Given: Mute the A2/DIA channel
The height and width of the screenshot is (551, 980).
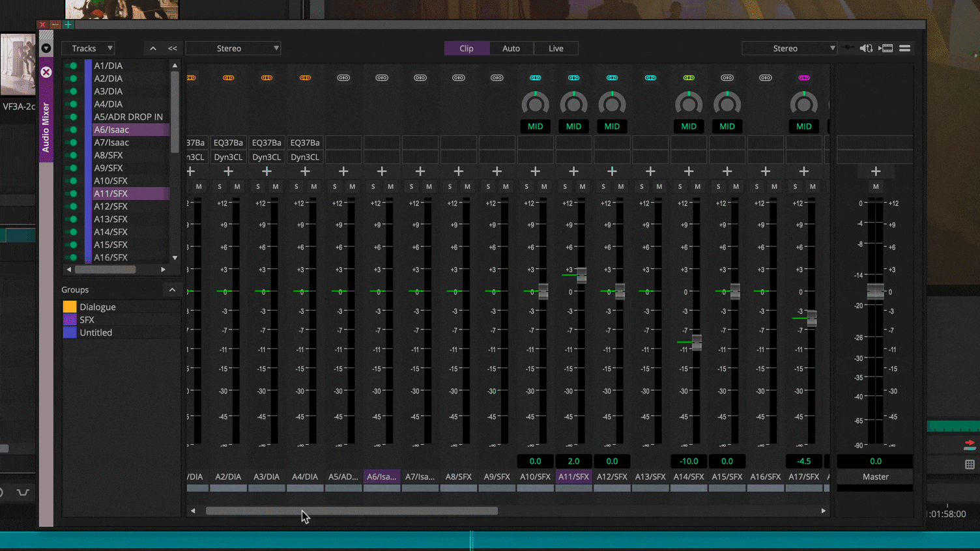Looking at the screenshot, I should click(237, 187).
